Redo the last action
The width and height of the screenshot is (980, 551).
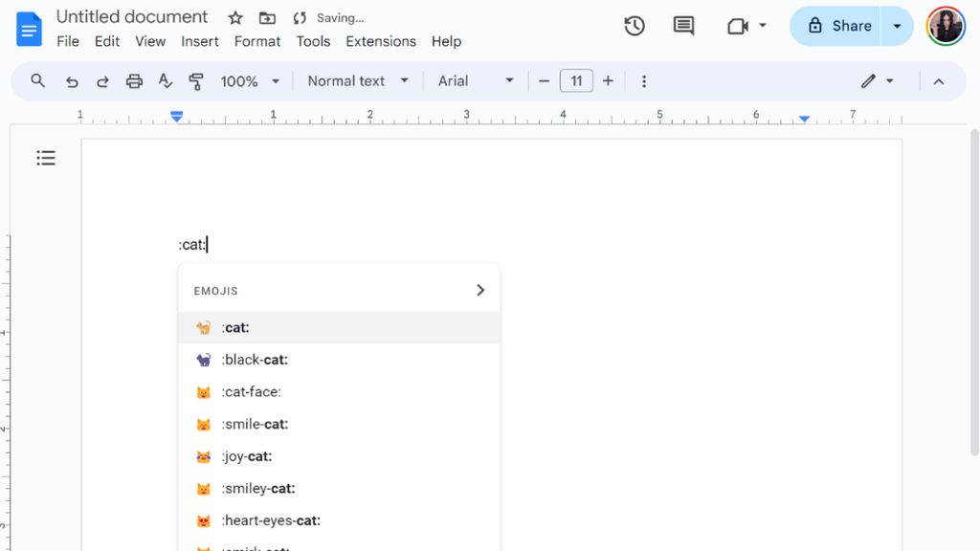pyautogui.click(x=102, y=81)
